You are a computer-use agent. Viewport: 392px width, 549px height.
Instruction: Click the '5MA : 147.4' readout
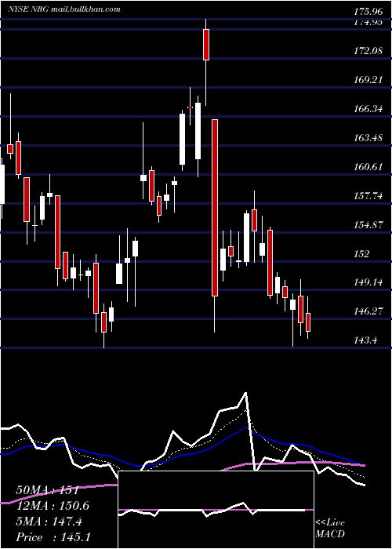[x=49, y=522]
